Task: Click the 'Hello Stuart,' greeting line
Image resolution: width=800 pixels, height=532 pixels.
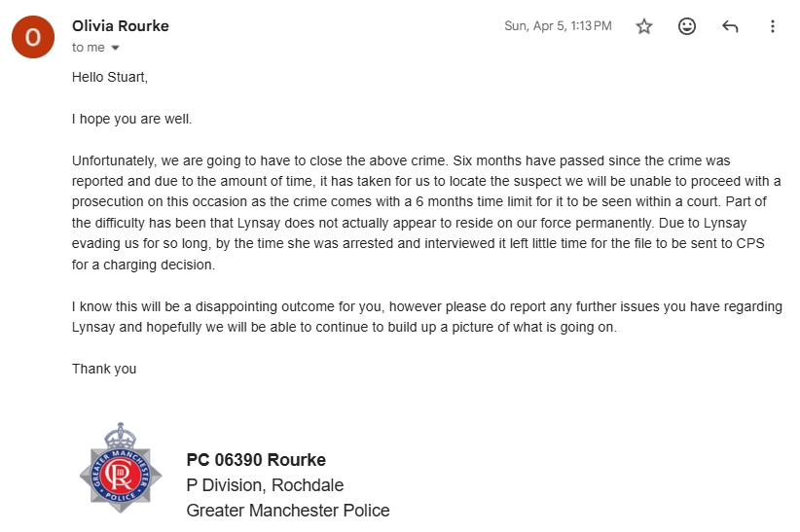Action: pyautogui.click(x=110, y=77)
